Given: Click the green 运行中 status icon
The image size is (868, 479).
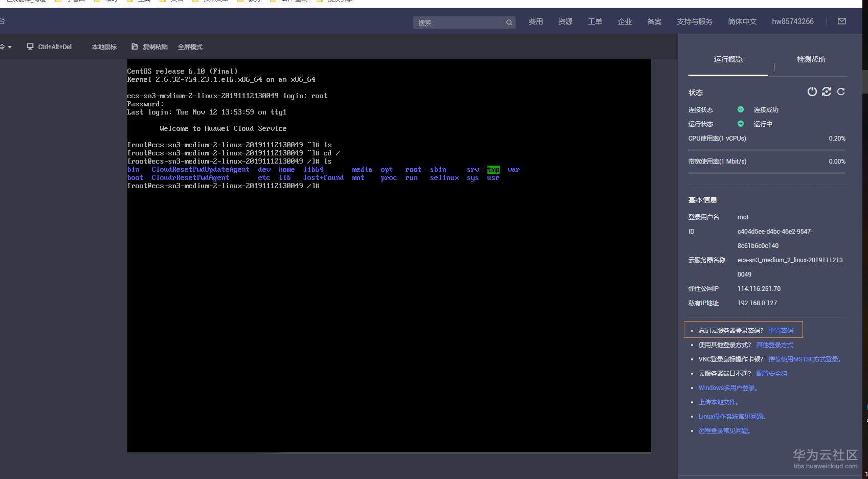Looking at the screenshot, I should 740,124.
